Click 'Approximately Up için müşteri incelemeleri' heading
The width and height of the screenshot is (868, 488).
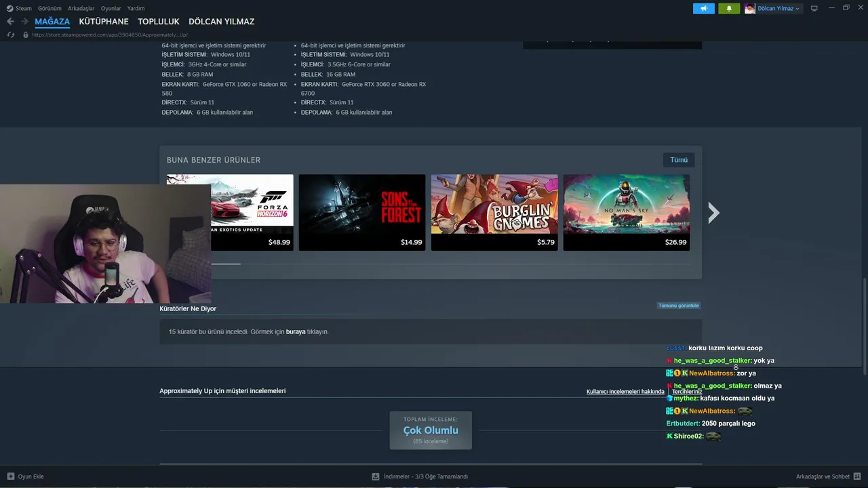pos(222,391)
